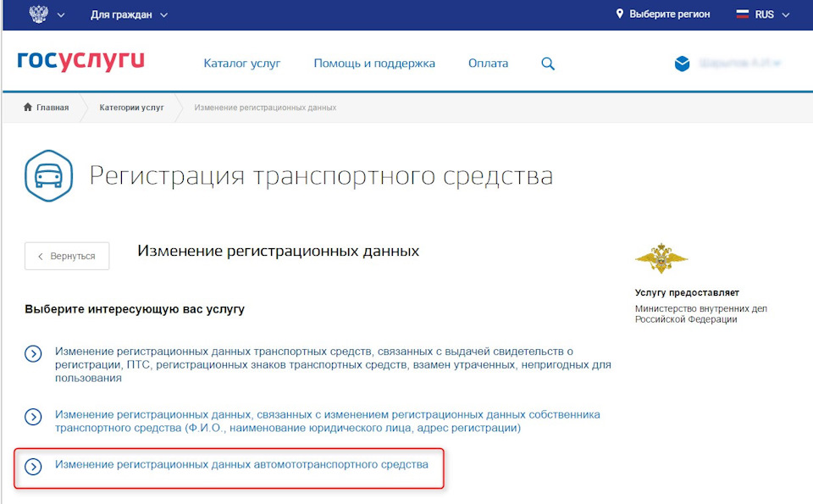Click arrow icon beside owner data change service

[33, 417]
